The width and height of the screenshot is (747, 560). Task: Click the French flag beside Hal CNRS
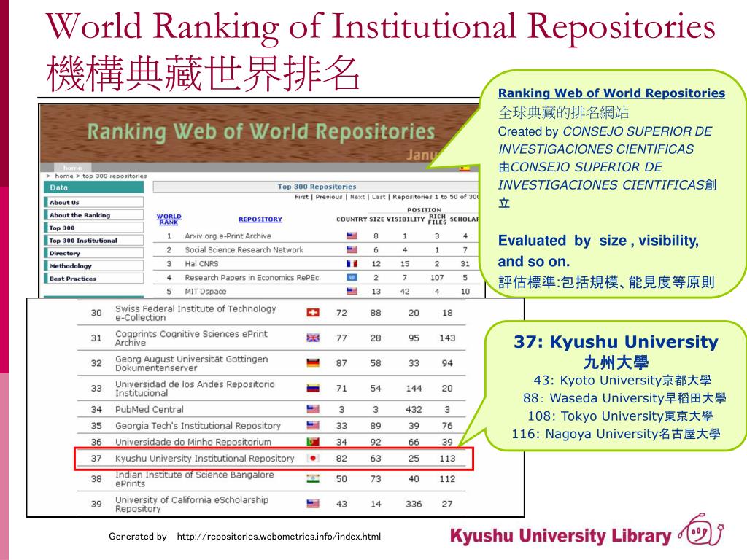click(x=352, y=263)
